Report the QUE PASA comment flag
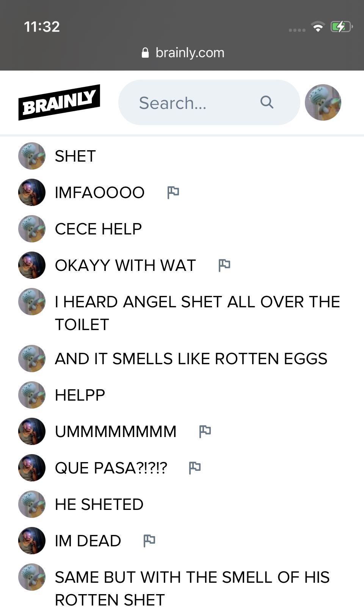This screenshot has height=615, width=364. click(x=195, y=468)
